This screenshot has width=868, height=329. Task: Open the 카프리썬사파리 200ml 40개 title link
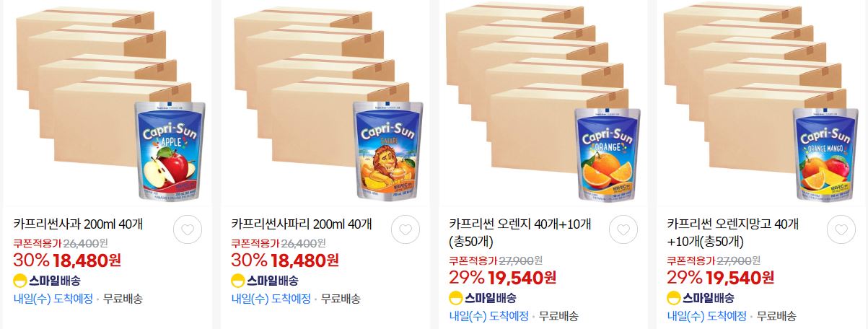pyautogui.click(x=302, y=224)
